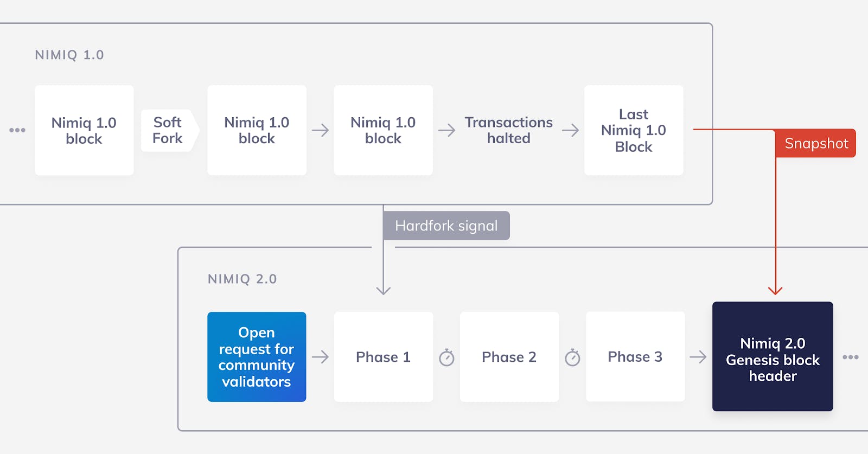
Task: Click the arrow pointing to Last Nimiq 1.0 Block
Action: click(570, 130)
